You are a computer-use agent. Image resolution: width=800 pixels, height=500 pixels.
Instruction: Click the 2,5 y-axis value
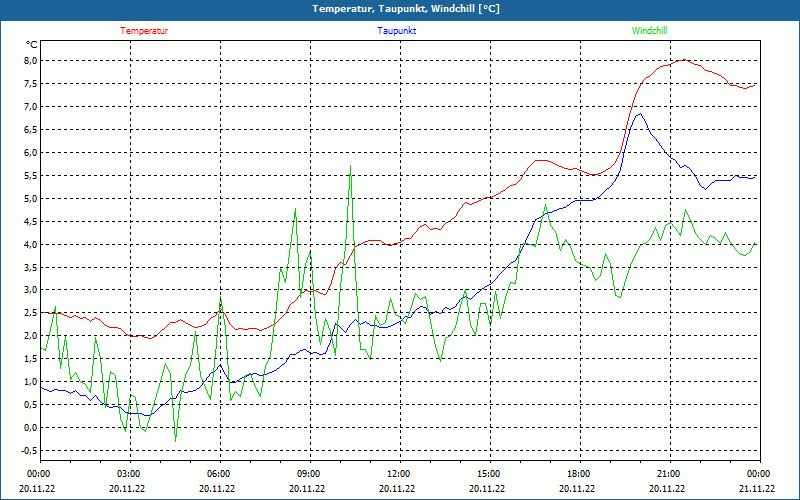(31, 313)
